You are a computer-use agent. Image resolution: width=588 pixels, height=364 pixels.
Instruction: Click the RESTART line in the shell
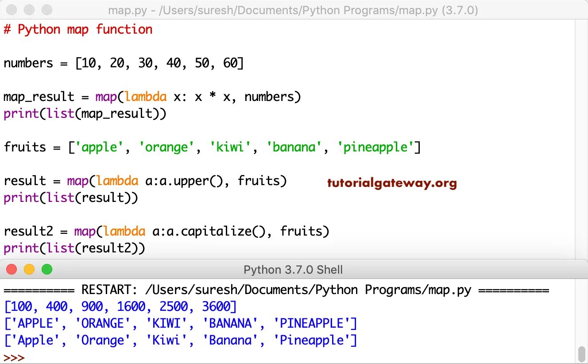point(276,290)
